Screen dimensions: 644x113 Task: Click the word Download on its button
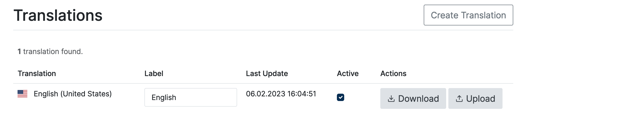point(418,99)
